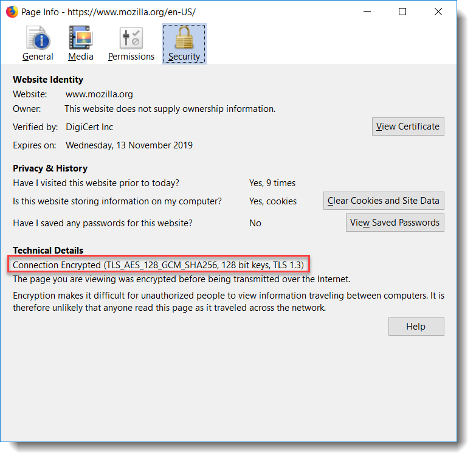
Task: Click the Firefox logo in the title bar
Action: pyautogui.click(x=12, y=12)
